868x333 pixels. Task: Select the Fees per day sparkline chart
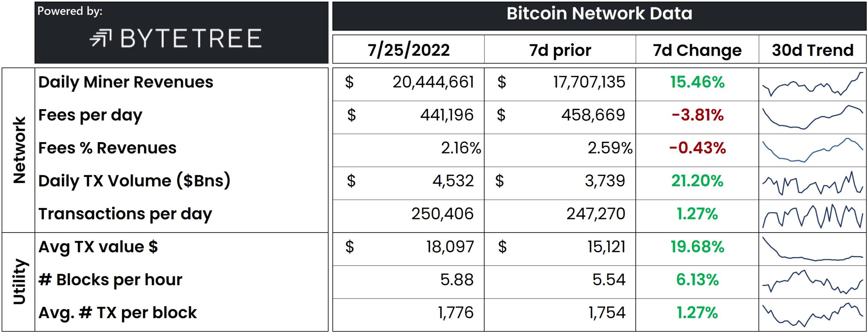pos(812,117)
